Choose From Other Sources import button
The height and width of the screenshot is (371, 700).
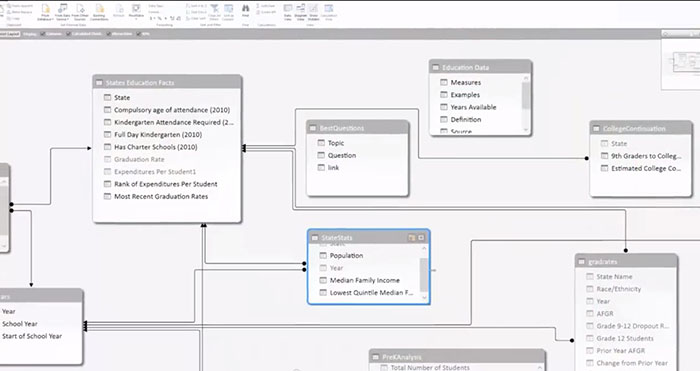tap(80, 13)
